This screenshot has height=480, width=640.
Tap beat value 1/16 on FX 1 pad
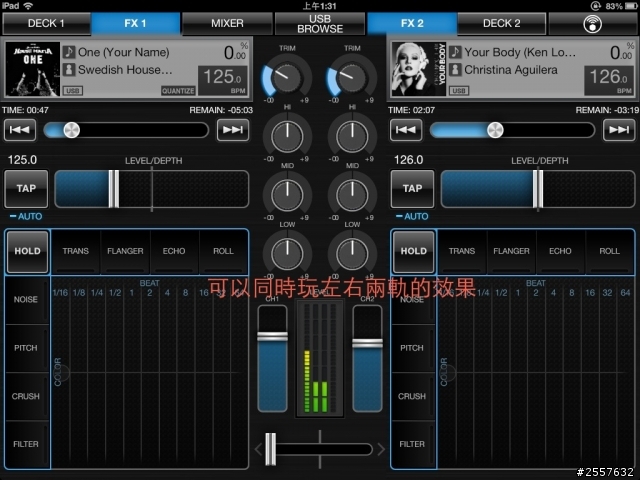tap(60, 293)
